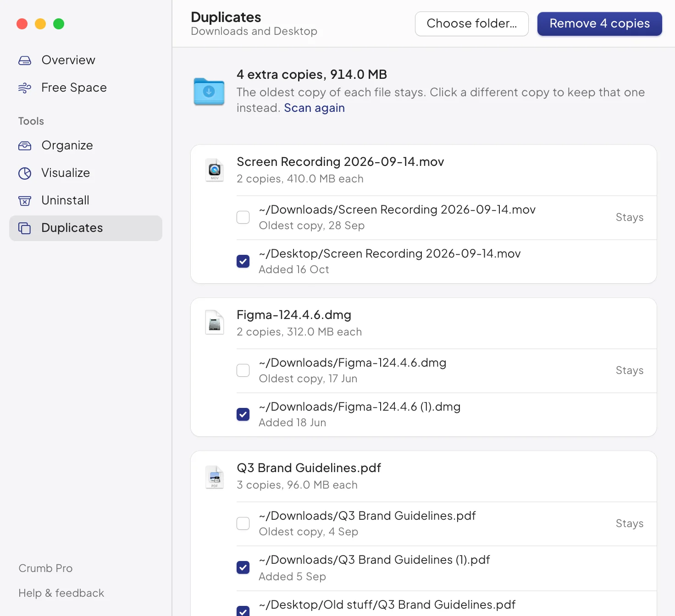Click the Screen Recording MOV file icon

(x=215, y=170)
